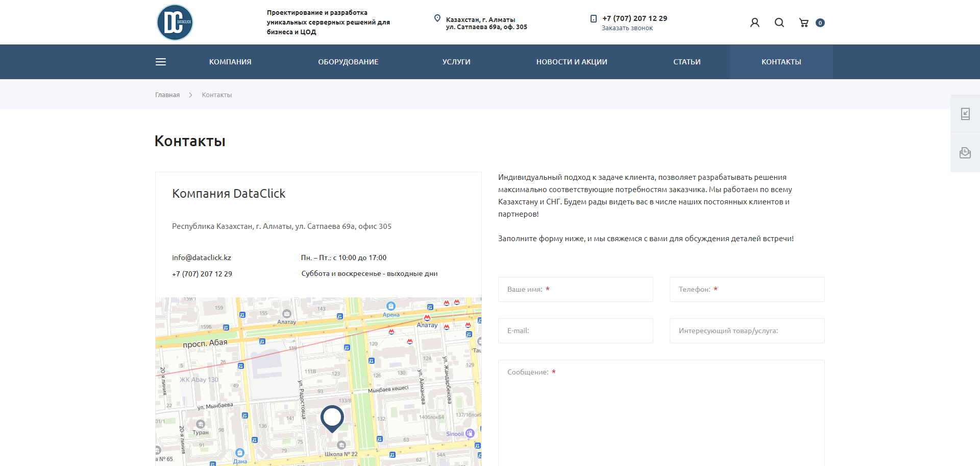Open the Статьи section
Viewport: 980px width, 466px height.
[x=687, y=62]
